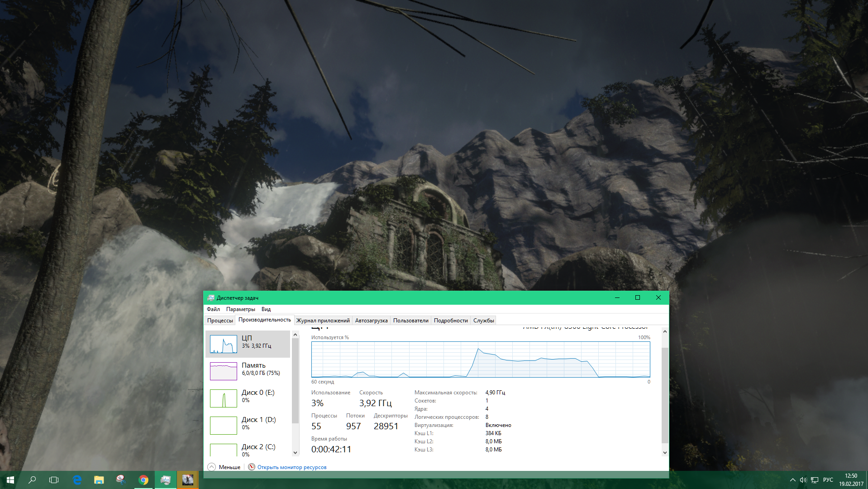
Task: Click the uptime value 0:00:42:11
Action: point(331,449)
